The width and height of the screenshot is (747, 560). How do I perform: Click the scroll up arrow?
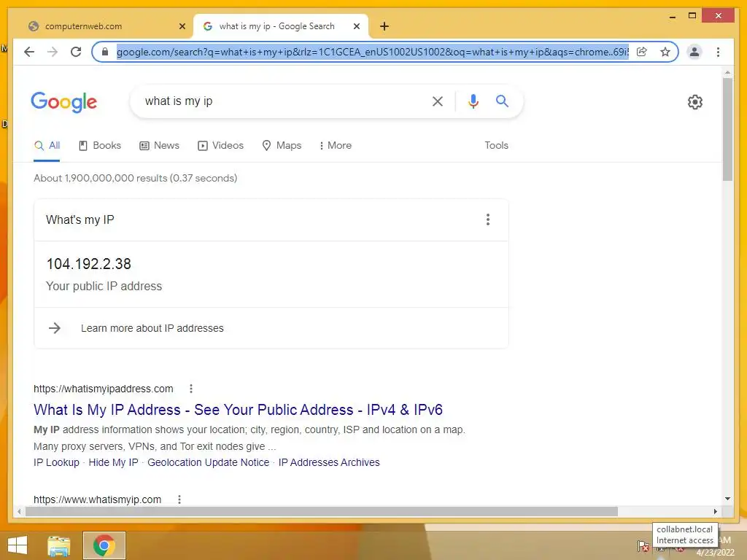click(x=727, y=73)
